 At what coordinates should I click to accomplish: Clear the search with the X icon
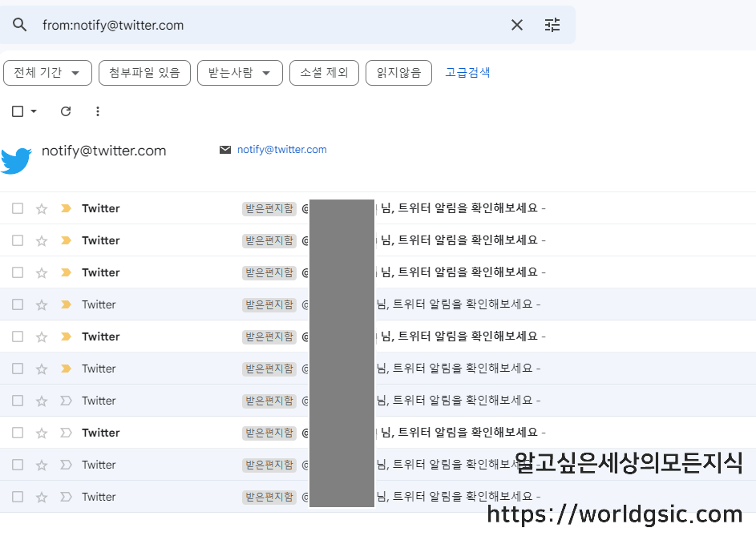[517, 25]
